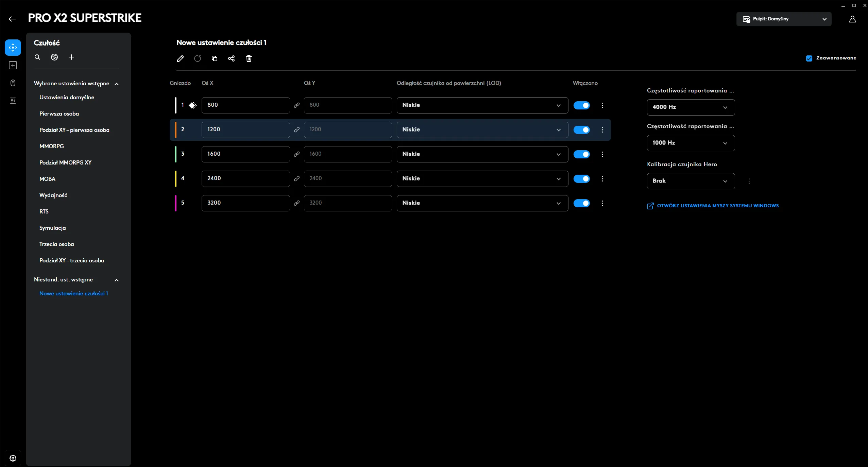The image size is (868, 467).
Task: Open the 4000 Hz report rate dropdown
Action: [x=691, y=107]
